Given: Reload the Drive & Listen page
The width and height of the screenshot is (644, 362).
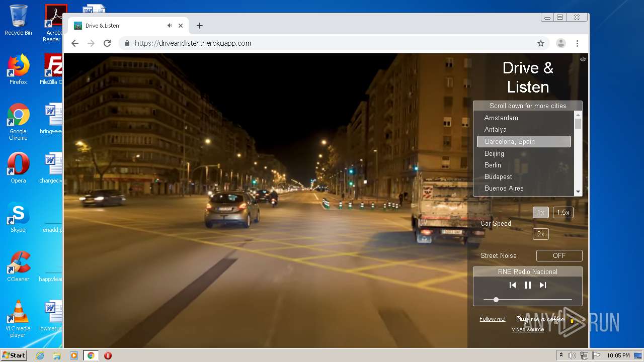Looking at the screenshot, I should tap(107, 43).
